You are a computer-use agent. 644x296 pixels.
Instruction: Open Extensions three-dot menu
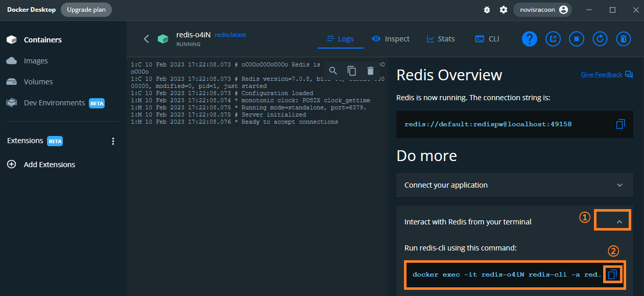113,141
